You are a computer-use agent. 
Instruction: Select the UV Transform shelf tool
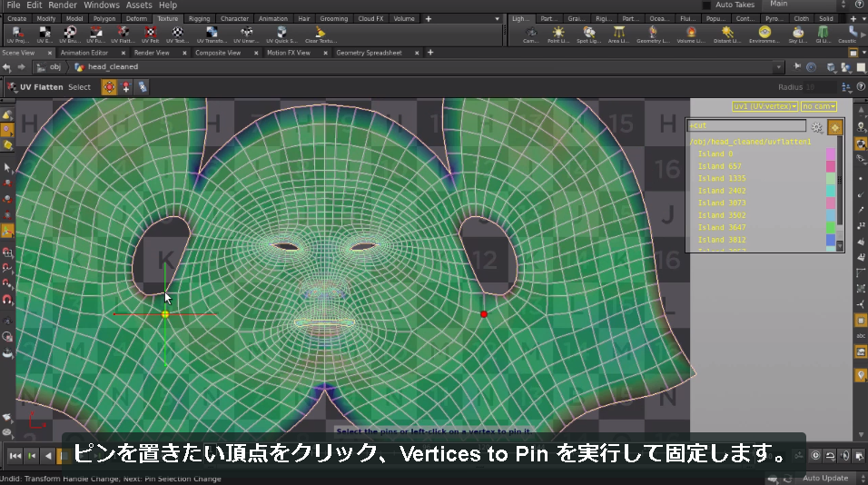click(x=212, y=35)
